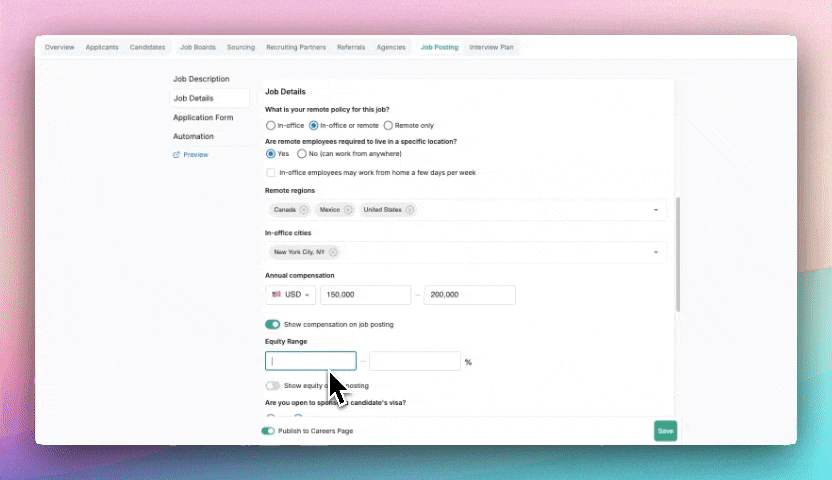Open the USD currency dropdown
The height and width of the screenshot is (480, 832).
291,295
